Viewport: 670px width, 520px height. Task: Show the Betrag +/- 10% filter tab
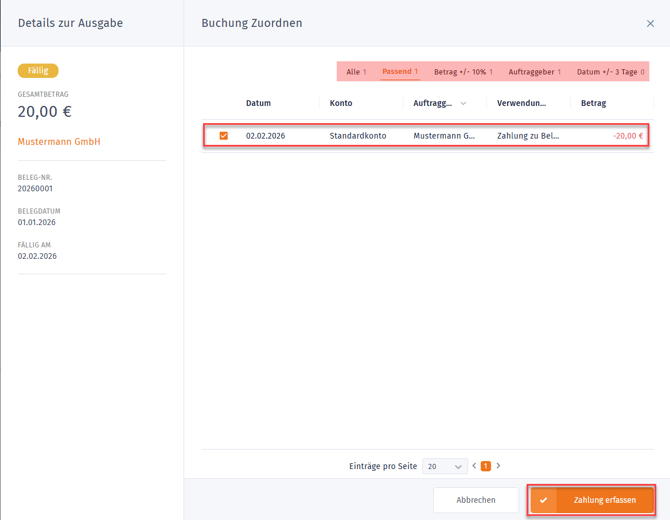[x=463, y=72]
